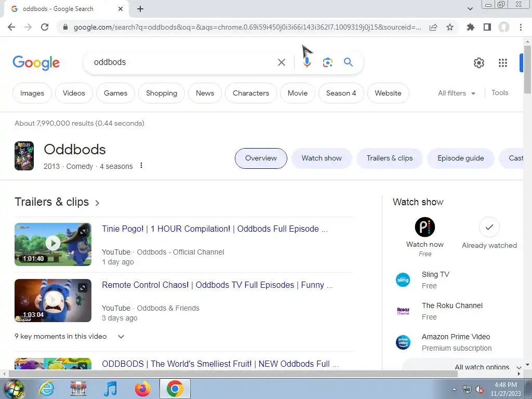The width and height of the screenshot is (532, 399).
Task: Open the All filters dropdown
Action: (457, 93)
